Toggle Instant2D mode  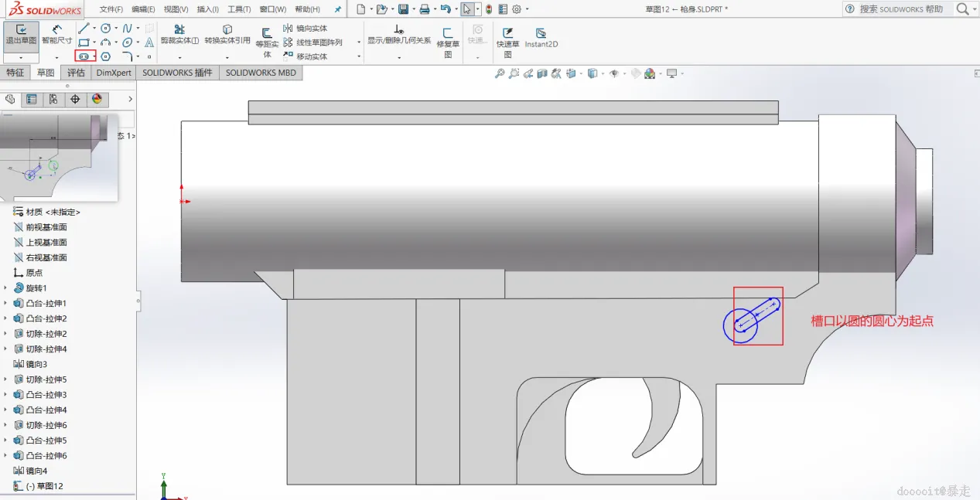coord(541,38)
